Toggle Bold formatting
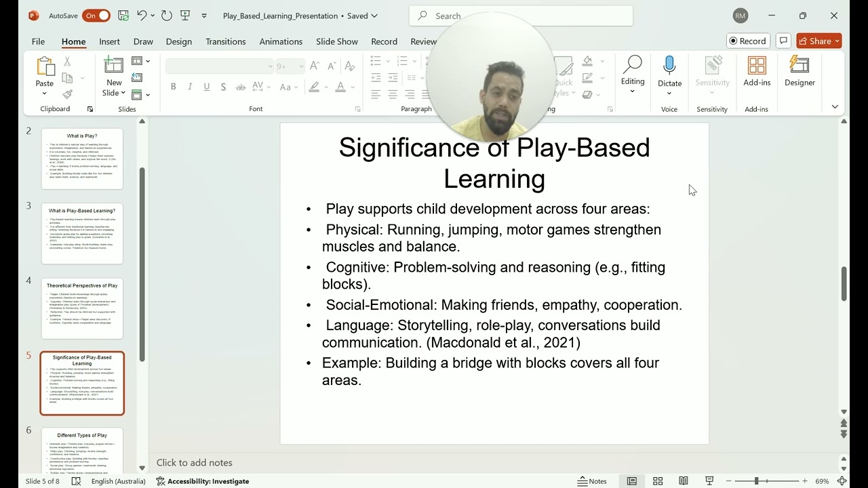 (174, 87)
